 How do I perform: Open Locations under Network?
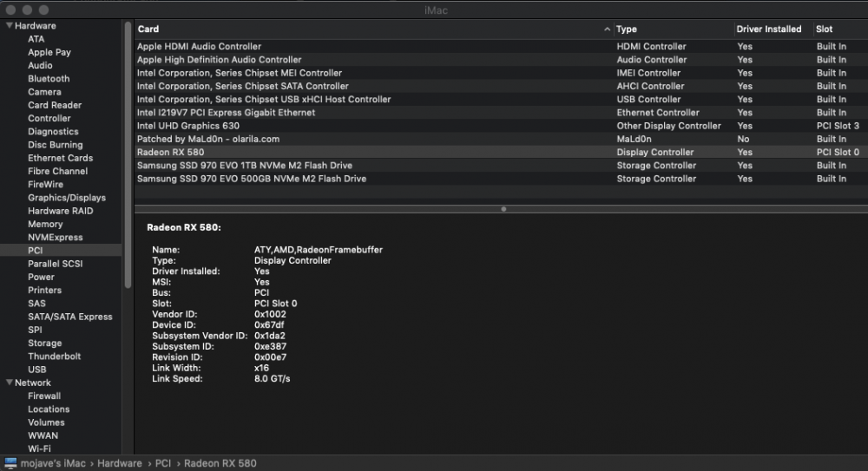[x=49, y=409]
